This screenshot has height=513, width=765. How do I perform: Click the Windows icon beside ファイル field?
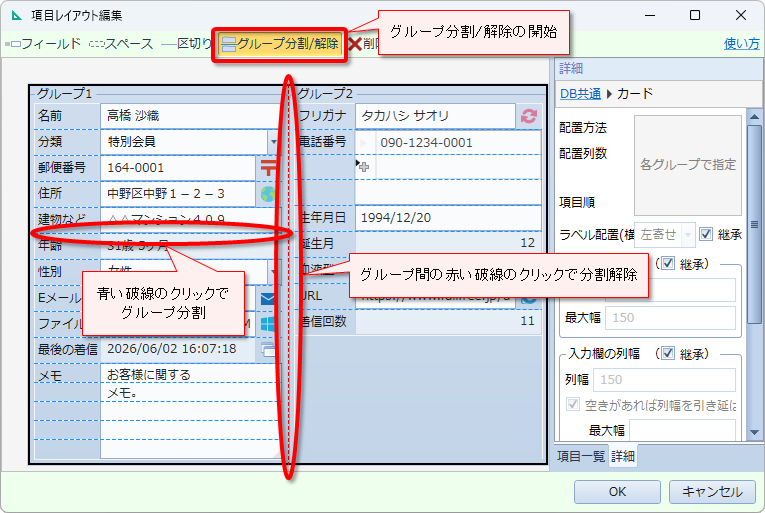(268, 323)
